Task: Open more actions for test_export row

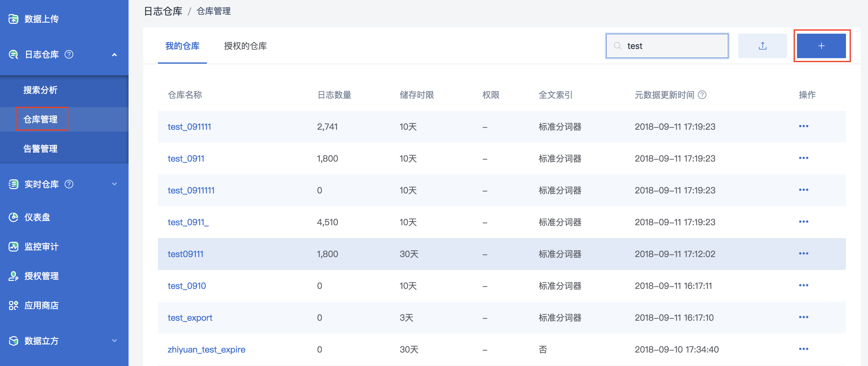Action: 804,317
